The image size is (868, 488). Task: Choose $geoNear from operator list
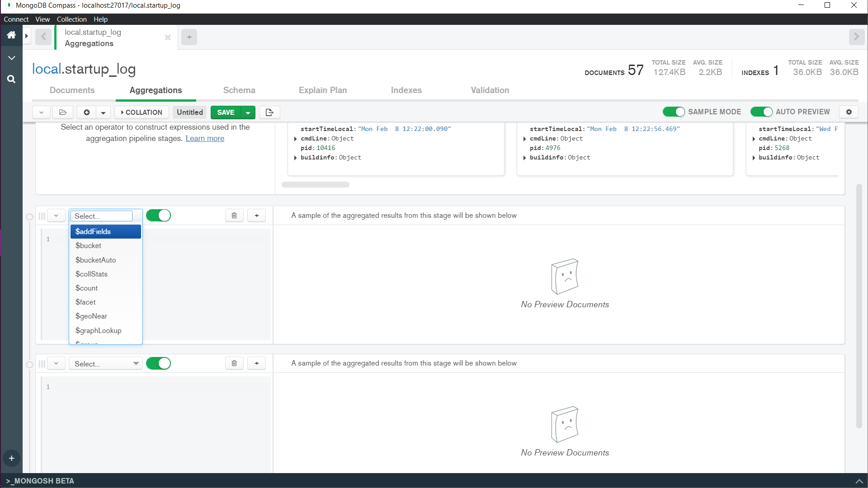point(106,316)
